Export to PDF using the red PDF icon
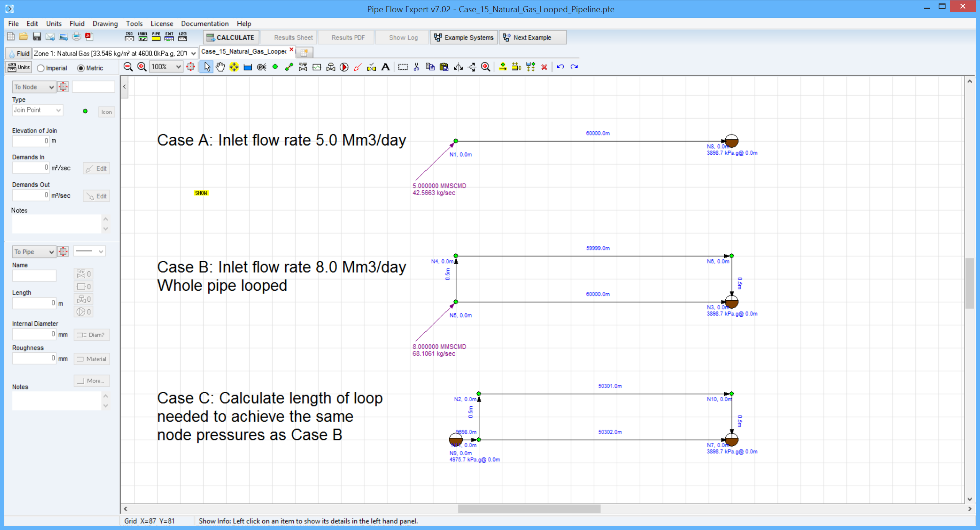Viewport: 980px width, 530px height. click(89, 37)
